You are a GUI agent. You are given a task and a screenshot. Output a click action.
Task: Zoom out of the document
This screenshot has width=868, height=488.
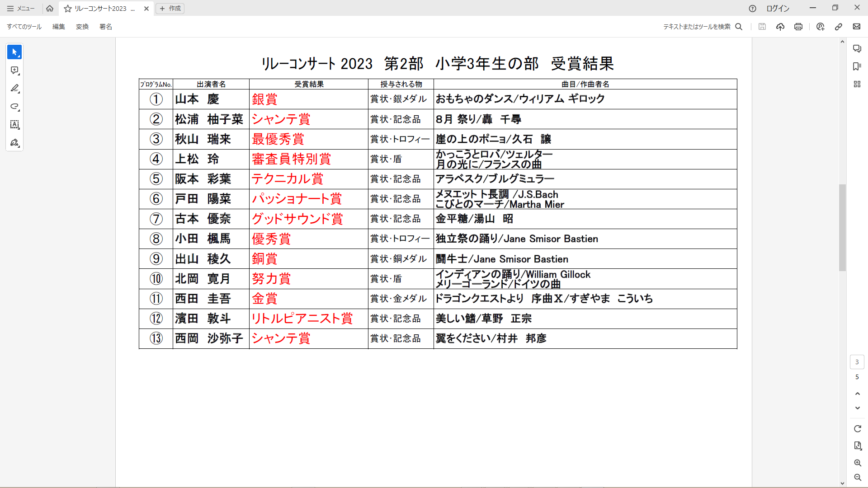pyautogui.click(x=858, y=478)
